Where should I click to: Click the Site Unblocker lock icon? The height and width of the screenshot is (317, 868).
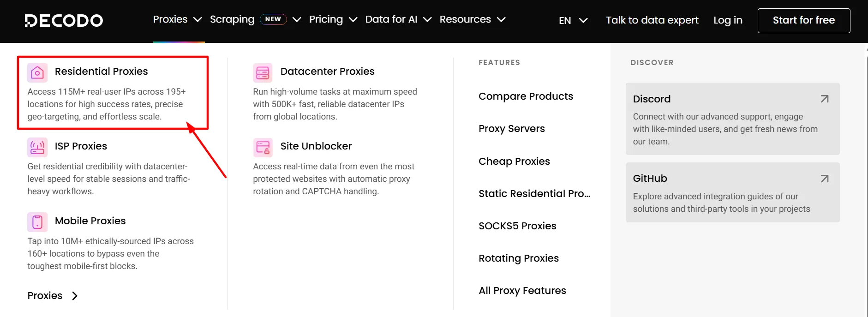263,147
